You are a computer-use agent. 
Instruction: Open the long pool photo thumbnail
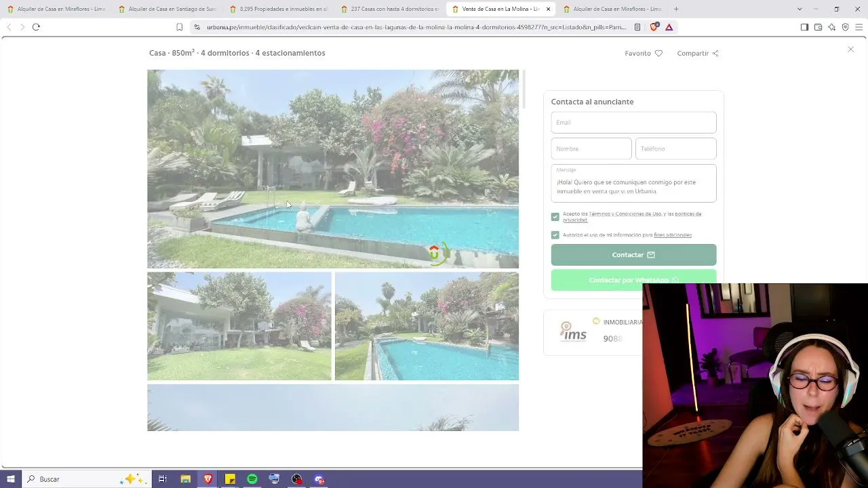[427, 326]
